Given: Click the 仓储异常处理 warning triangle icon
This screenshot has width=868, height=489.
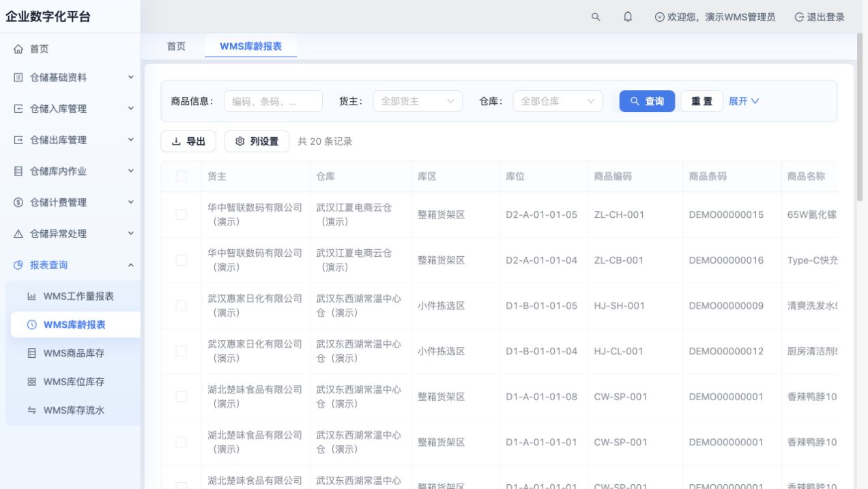Looking at the screenshot, I should [18, 234].
